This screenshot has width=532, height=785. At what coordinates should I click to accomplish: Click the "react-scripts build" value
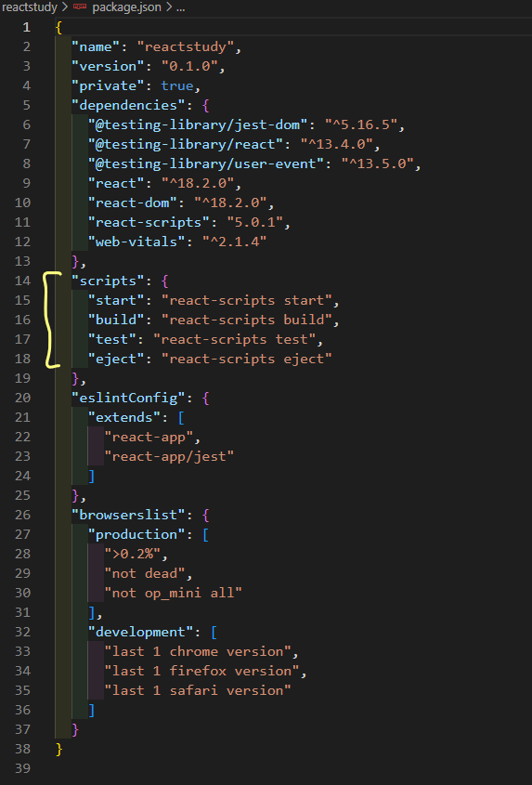click(247, 320)
